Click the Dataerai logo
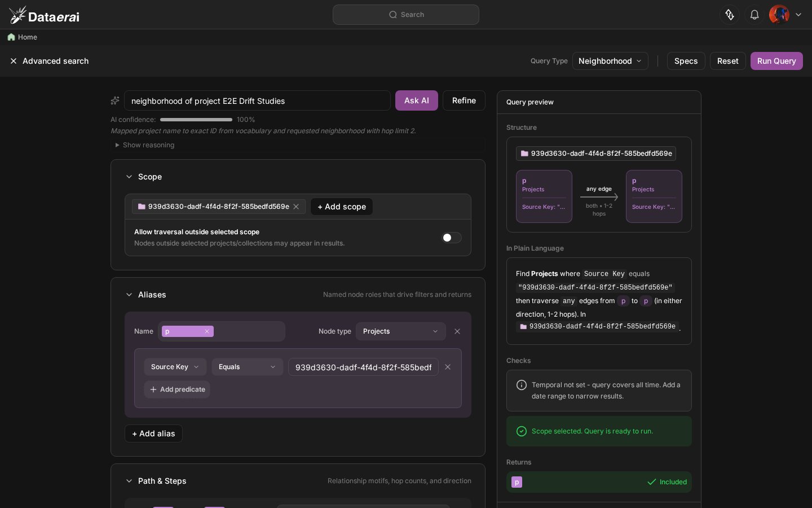 point(45,15)
